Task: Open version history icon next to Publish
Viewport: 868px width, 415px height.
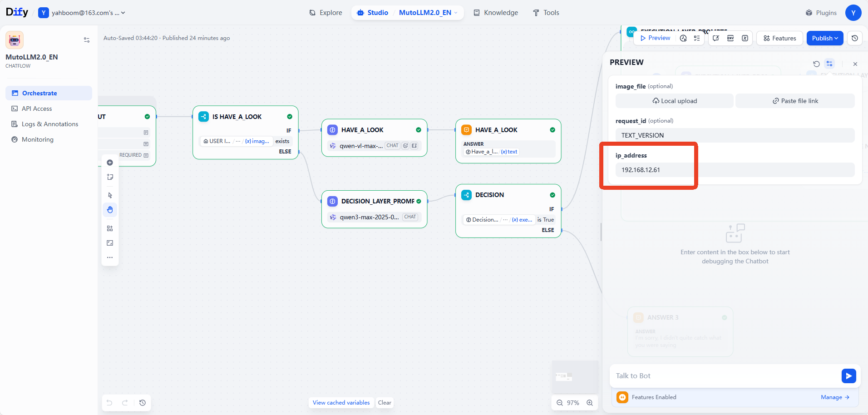Action: [855, 38]
